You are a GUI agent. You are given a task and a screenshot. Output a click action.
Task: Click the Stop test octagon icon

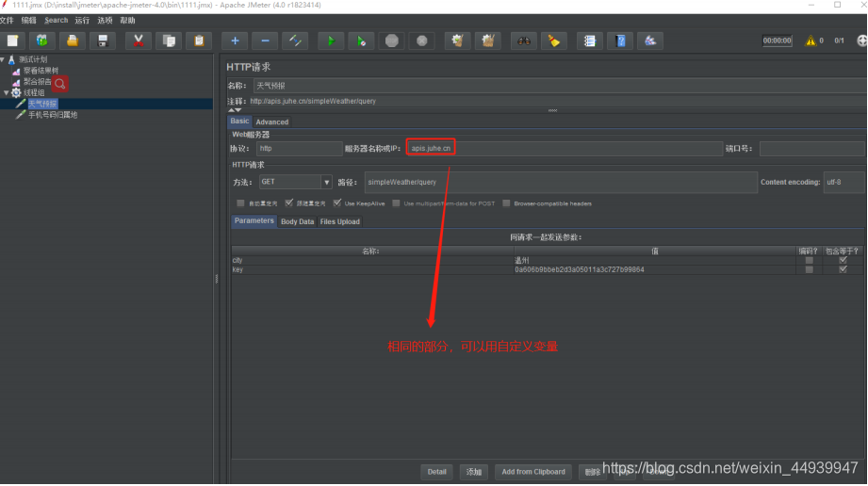point(391,40)
